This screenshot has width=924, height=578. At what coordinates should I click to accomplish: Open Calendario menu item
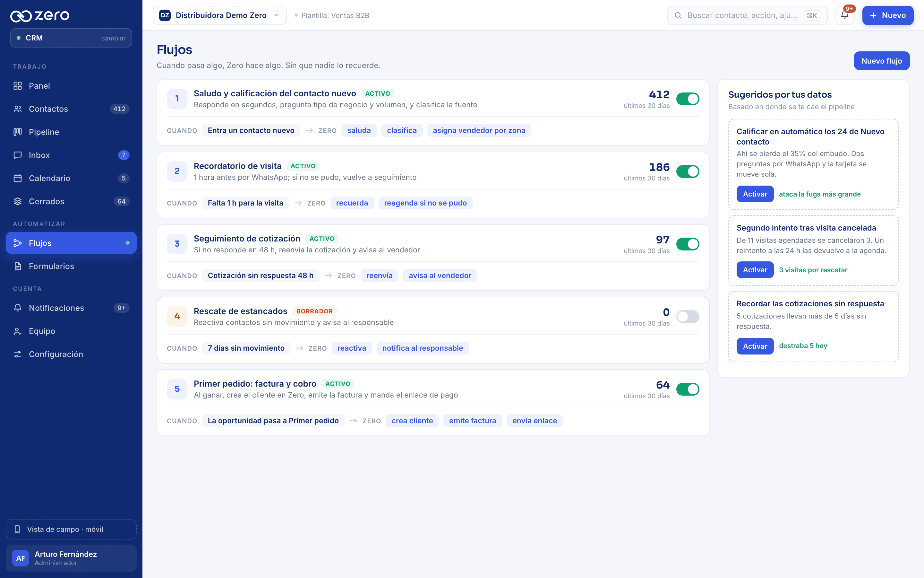(71, 178)
